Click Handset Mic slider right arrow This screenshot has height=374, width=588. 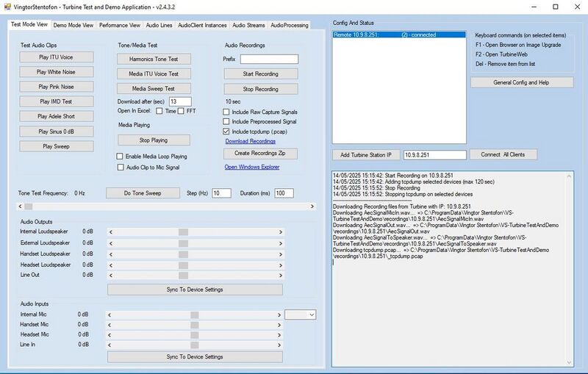pyautogui.click(x=279, y=326)
